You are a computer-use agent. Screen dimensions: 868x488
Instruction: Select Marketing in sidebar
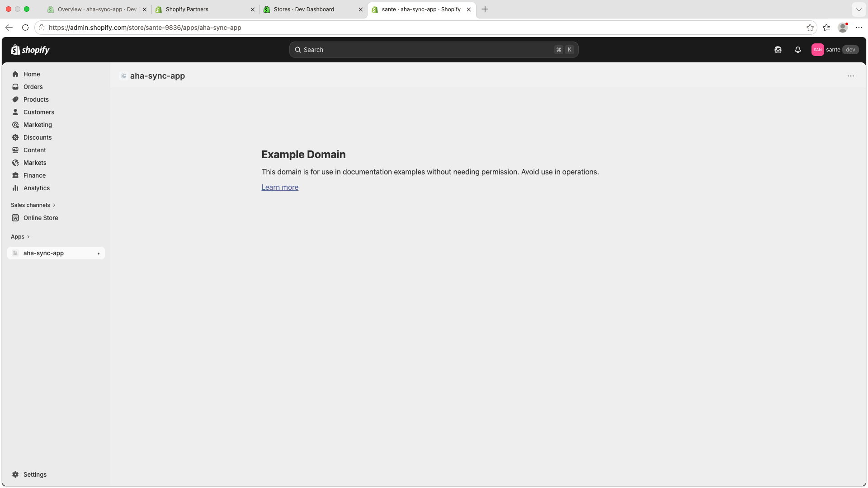point(56,125)
